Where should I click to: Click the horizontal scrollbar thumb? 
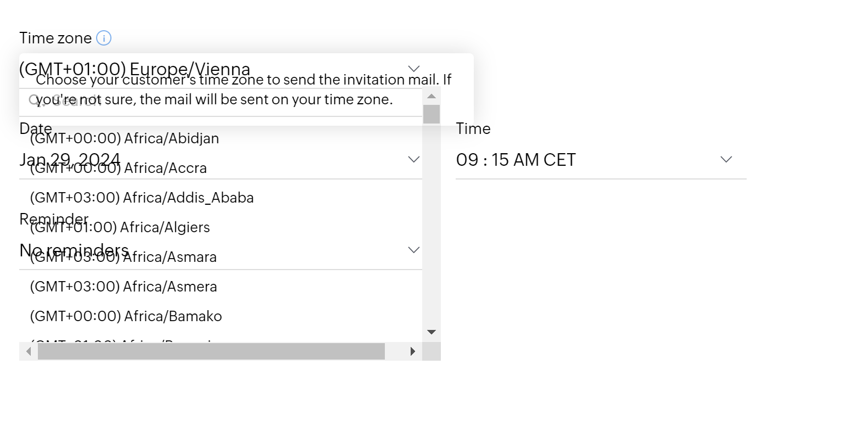point(211,351)
